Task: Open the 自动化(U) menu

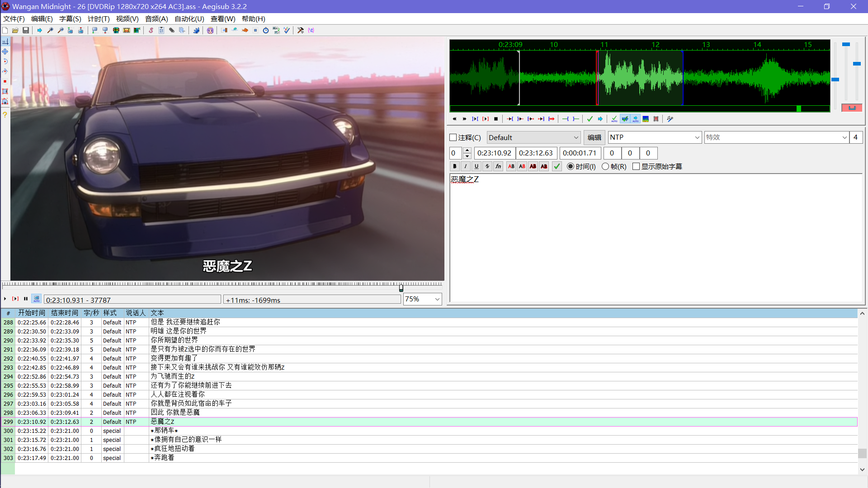Action: pos(189,19)
